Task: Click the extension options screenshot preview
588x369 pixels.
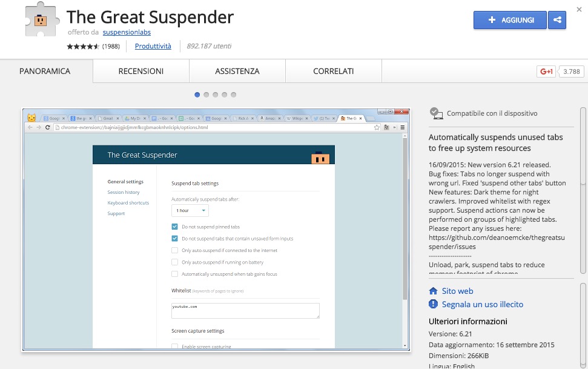Action: pyautogui.click(x=215, y=230)
